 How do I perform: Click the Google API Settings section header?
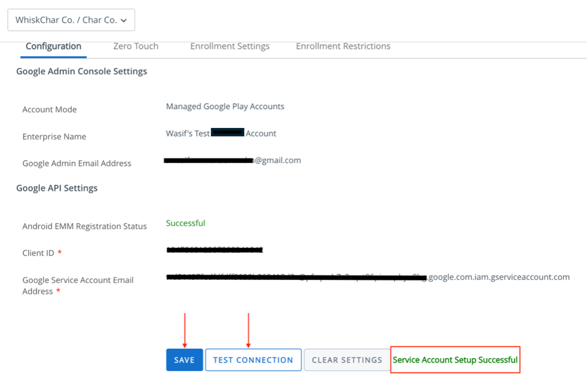(56, 188)
